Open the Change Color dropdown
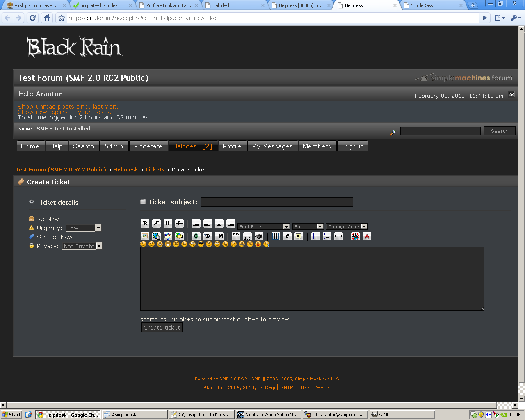The width and height of the screenshot is (525, 420). click(347, 226)
